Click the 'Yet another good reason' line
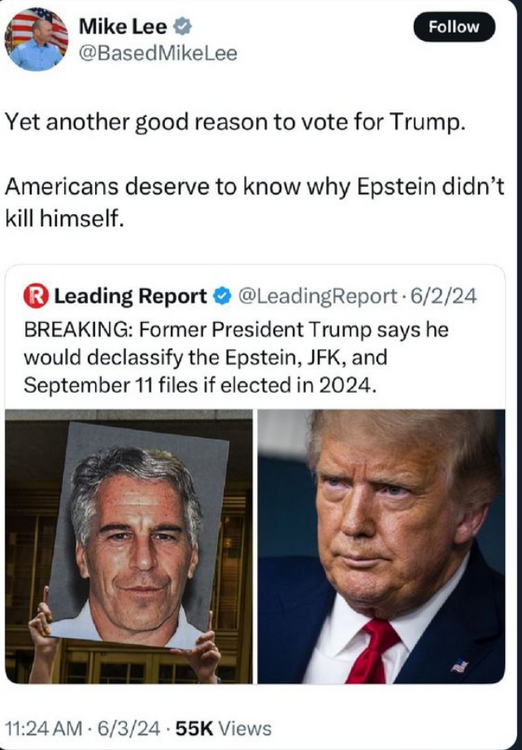Viewport: 522px width, 750px height. click(x=234, y=124)
